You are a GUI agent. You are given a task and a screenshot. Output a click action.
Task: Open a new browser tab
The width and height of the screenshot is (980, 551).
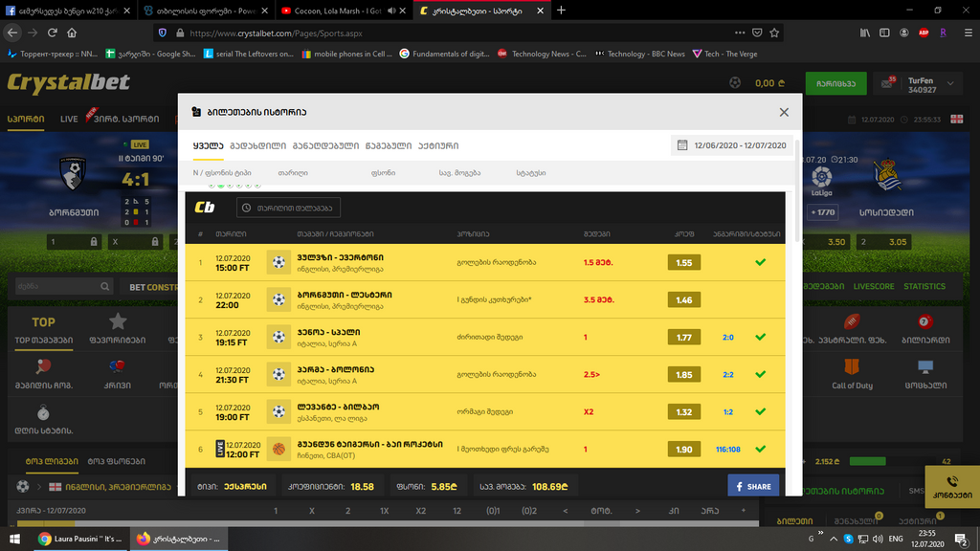[561, 10]
